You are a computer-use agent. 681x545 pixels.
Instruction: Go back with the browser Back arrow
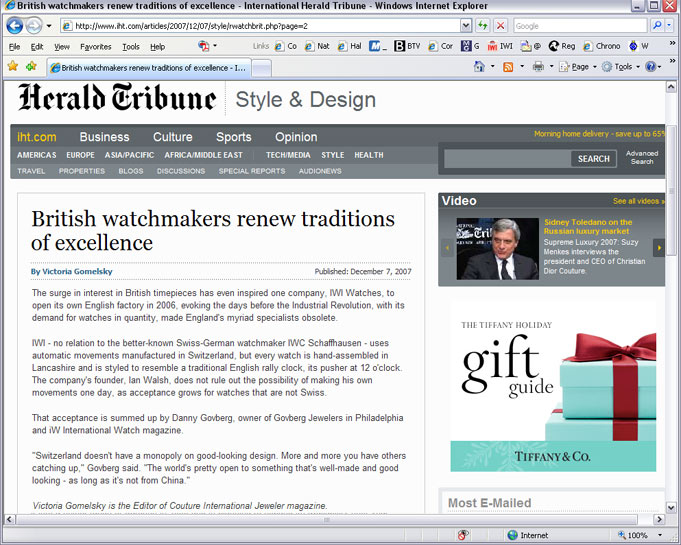14,26
